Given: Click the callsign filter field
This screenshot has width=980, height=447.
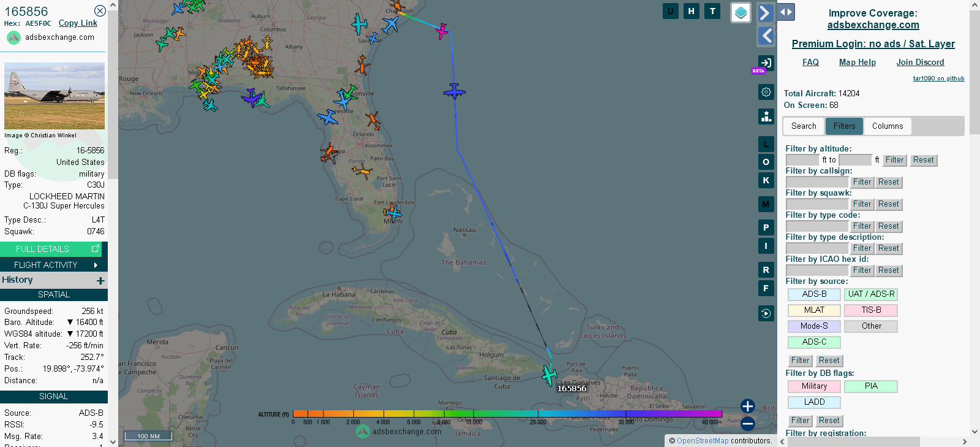Looking at the screenshot, I should 817,182.
